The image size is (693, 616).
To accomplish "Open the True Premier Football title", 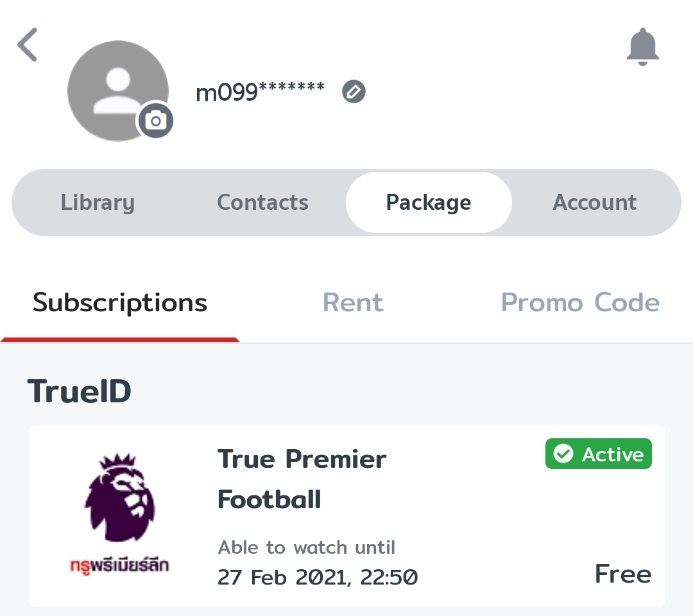I will pyautogui.click(x=302, y=479).
